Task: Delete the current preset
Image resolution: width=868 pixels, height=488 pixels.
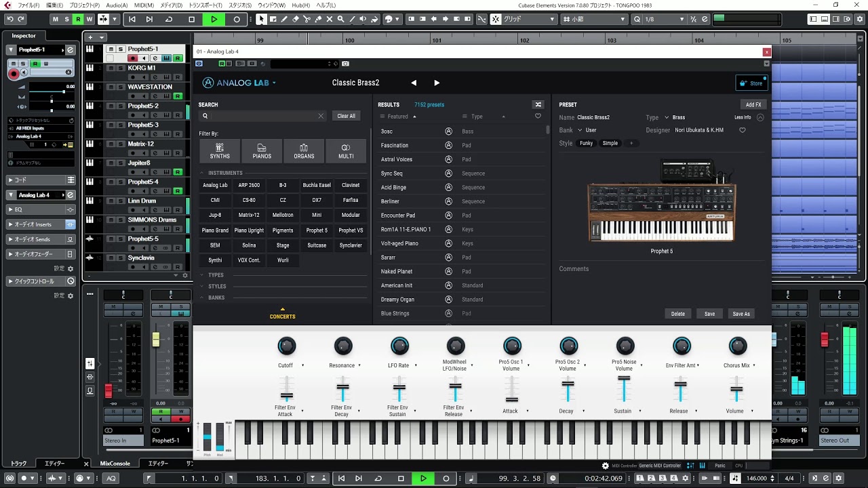Action: pyautogui.click(x=678, y=314)
